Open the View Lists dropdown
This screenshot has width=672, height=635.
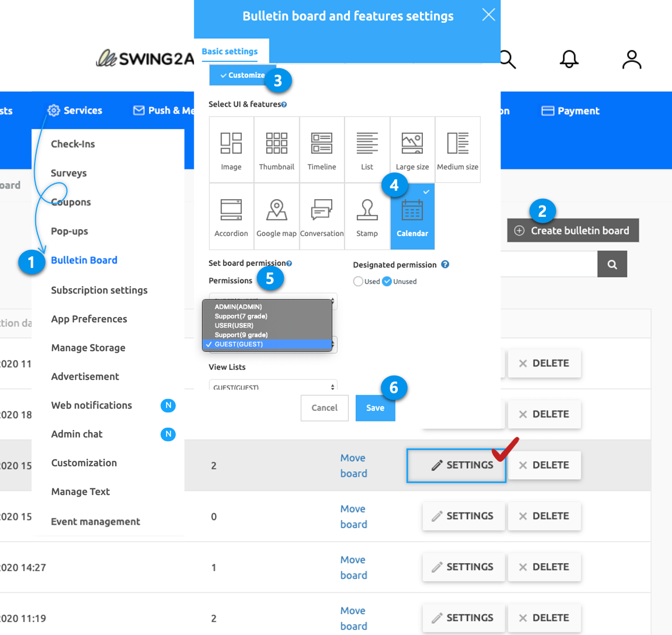[x=273, y=386]
